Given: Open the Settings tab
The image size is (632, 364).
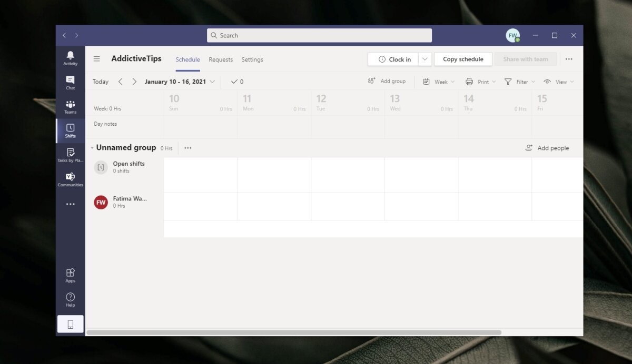Looking at the screenshot, I should (252, 59).
